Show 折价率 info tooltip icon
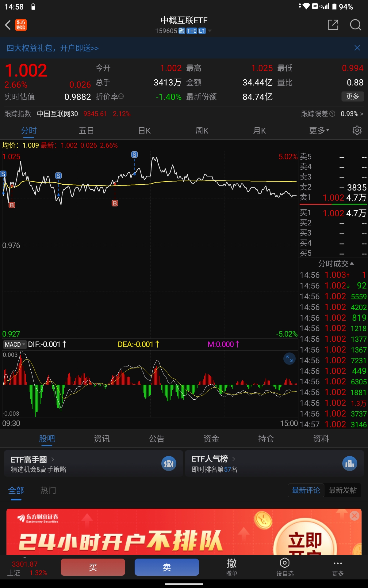368x588 pixels. [121, 96]
